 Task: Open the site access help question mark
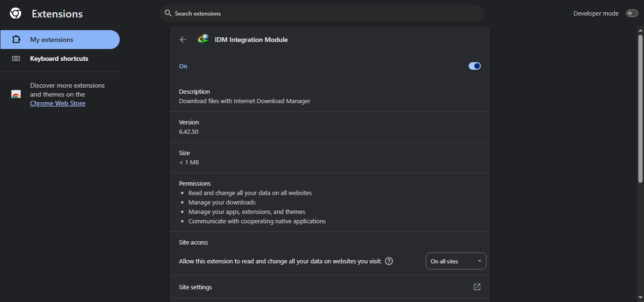click(x=389, y=261)
